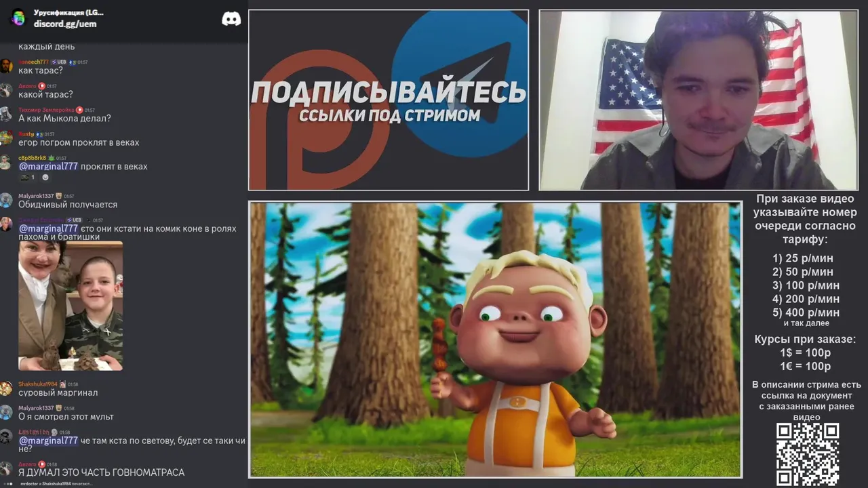Click tariff line '4) 200 р/мин'

[x=806, y=299]
